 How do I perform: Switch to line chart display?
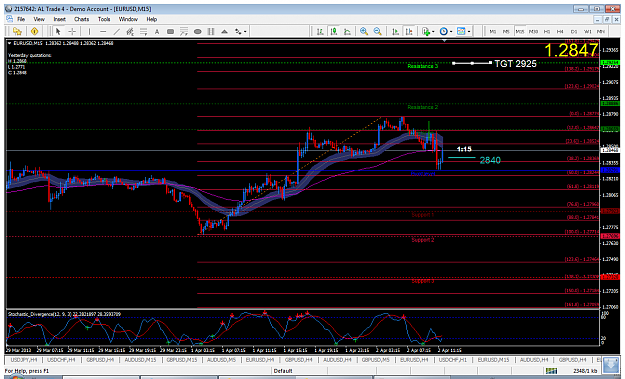coord(348,31)
